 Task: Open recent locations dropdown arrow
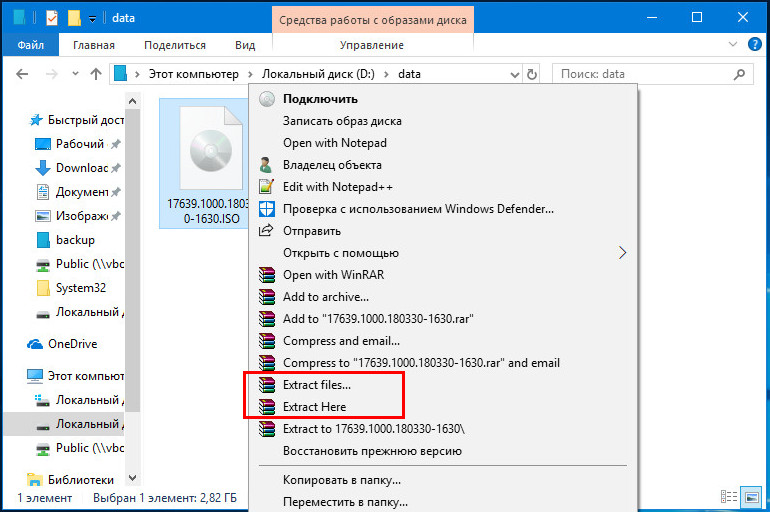75,74
